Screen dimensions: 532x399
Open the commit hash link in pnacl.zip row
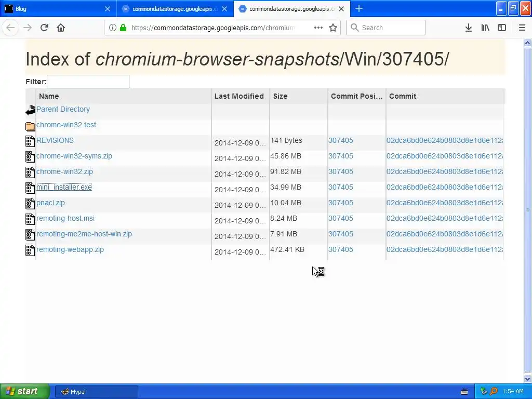pos(445,203)
